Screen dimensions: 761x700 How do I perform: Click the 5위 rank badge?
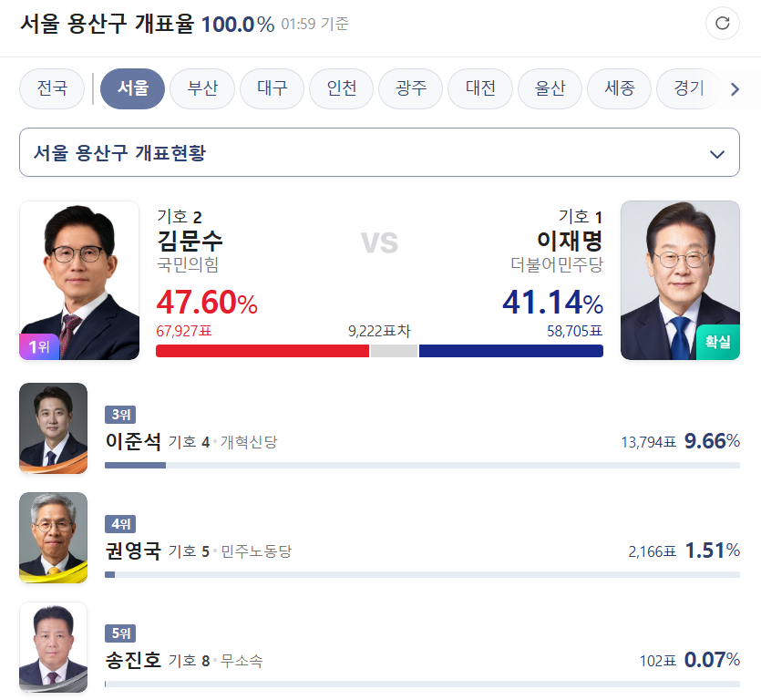(120, 633)
